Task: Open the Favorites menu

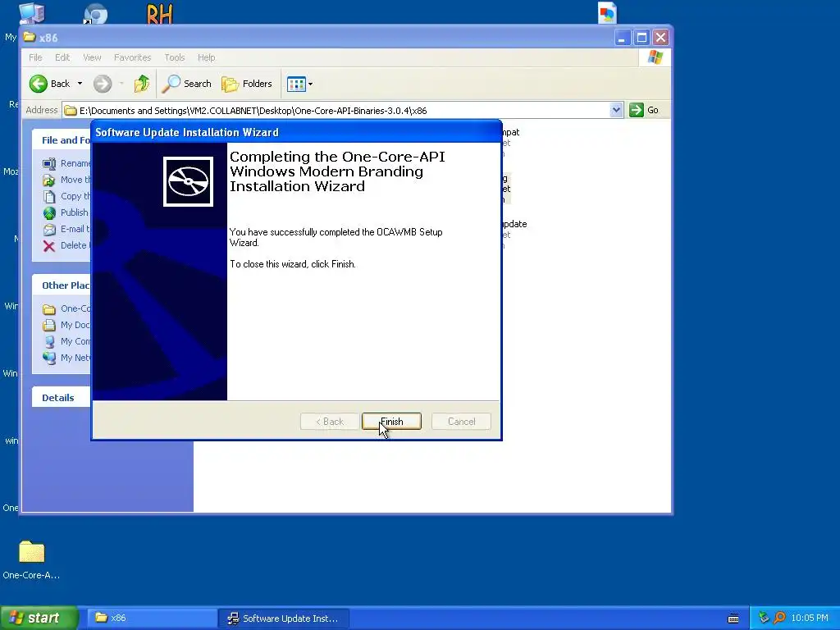Action: [132, 57]
